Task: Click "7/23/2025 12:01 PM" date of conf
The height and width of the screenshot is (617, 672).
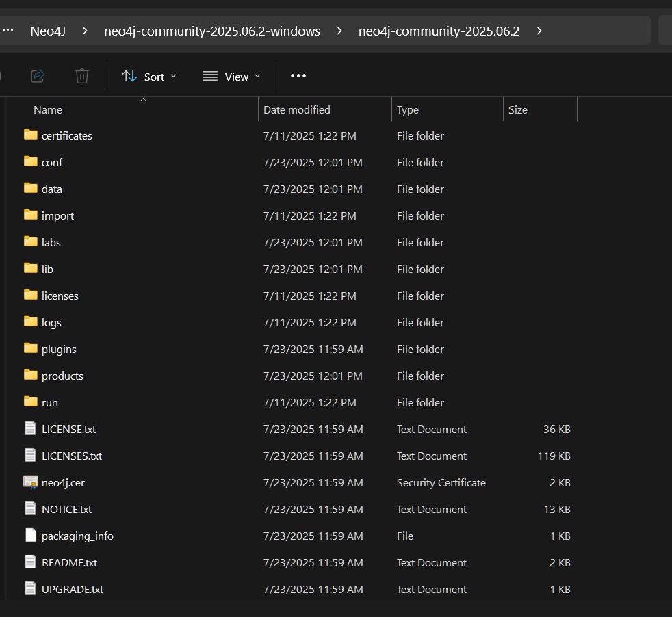Action: (313, 163)
